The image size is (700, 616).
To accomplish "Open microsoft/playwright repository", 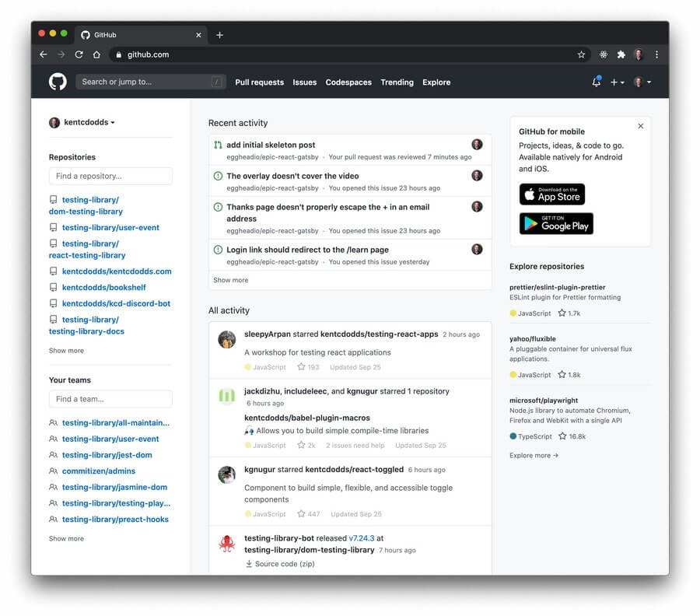I will click(x=544, y=401).
